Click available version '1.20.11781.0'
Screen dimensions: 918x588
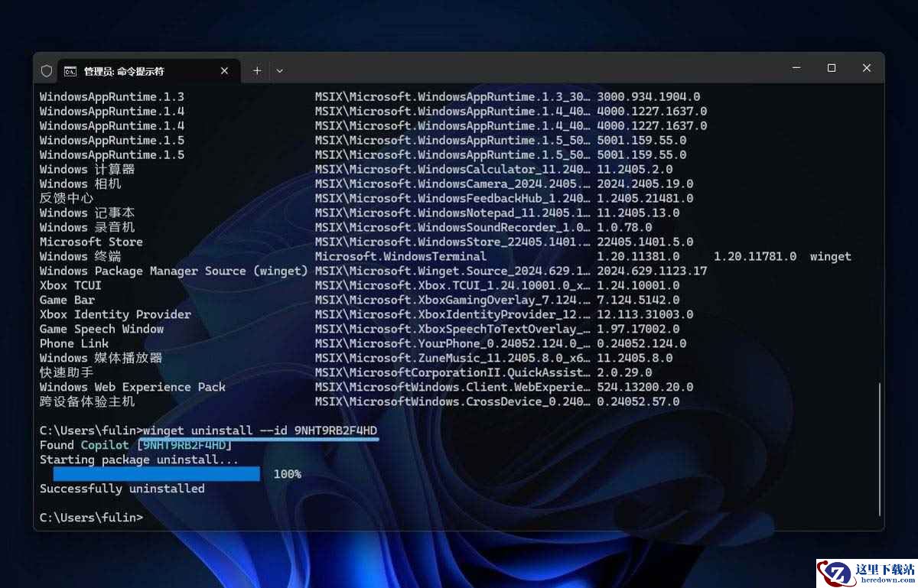point(755,256)
